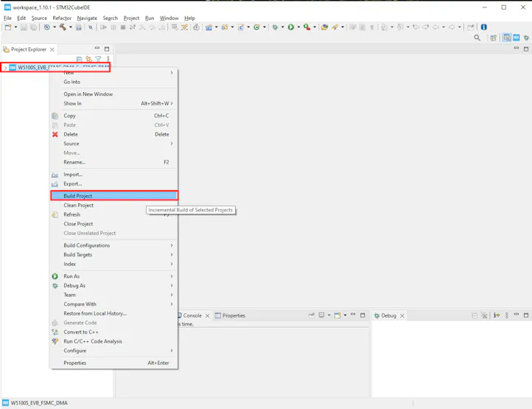The image size is (532, 409).
Task: Switch to the C/C++ perspective icon
Action: pos(507,38)
